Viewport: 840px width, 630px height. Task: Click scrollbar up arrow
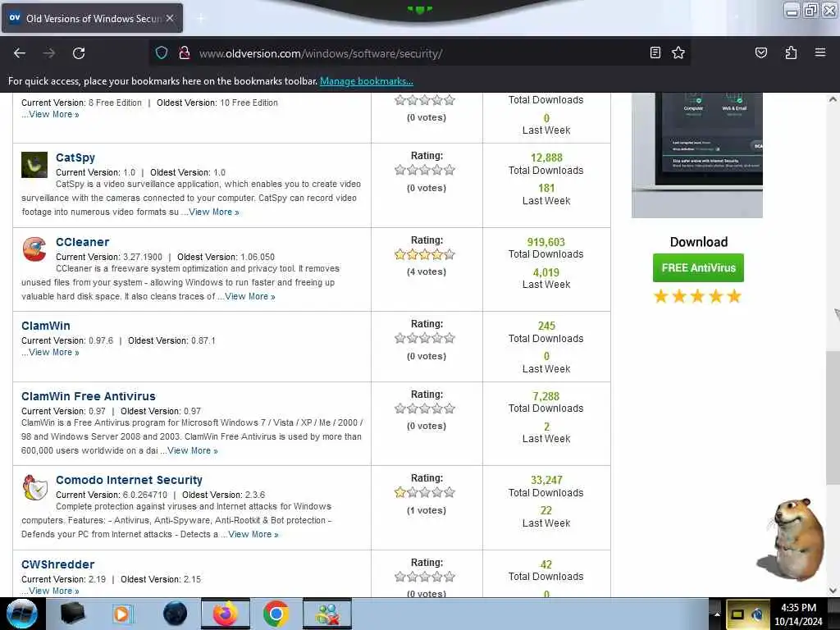click(x=833, y=99)
